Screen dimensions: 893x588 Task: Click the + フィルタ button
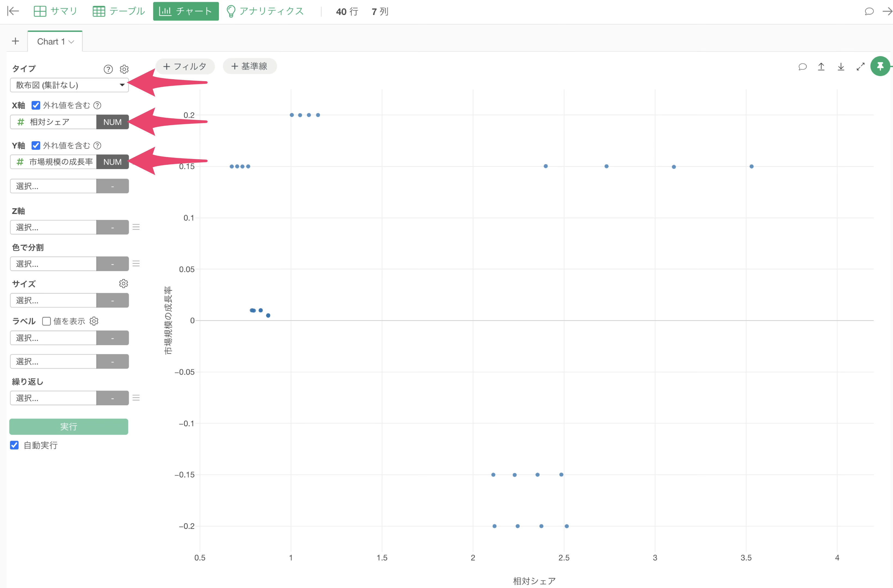click(185, 66)
